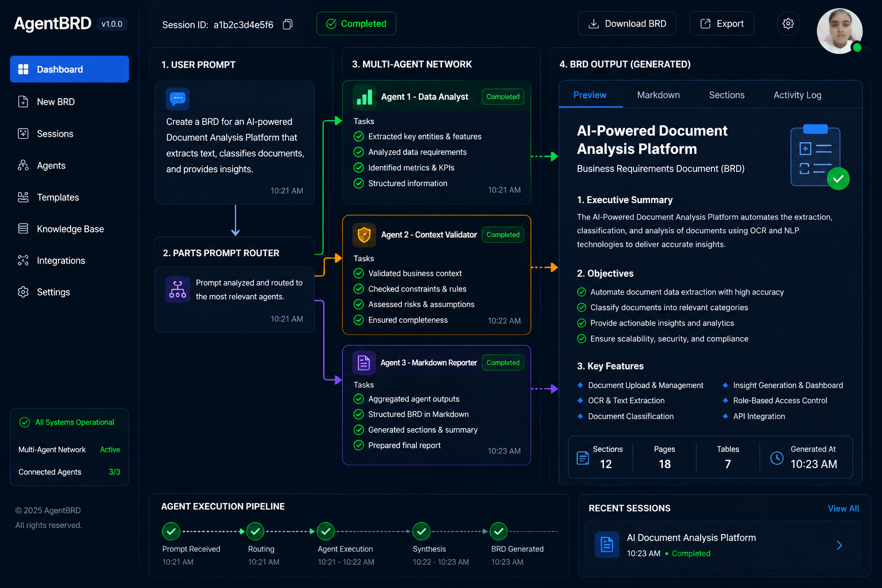The height and width of the screenshot is (588, 882).
Task: Click the Agent 1 Completed badge
Action: point(502,96)
